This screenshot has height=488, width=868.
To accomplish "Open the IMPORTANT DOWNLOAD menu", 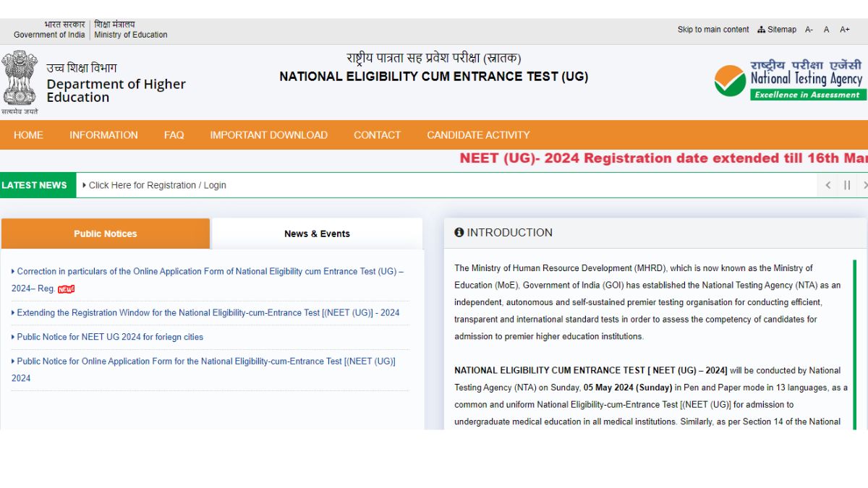I will [x=268, y=135].
